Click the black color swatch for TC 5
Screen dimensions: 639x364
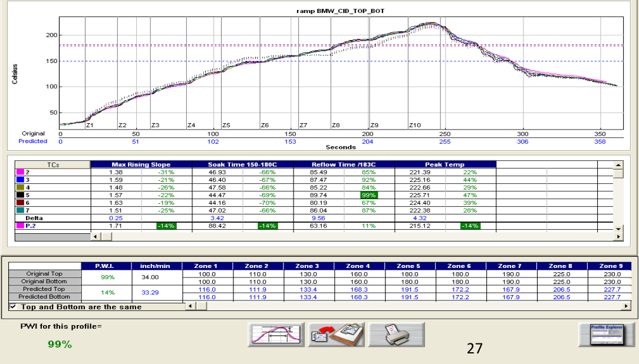coord(20,195)
